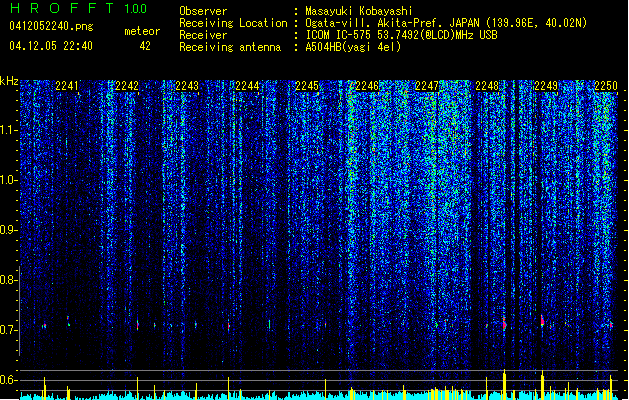Viewport: 629px width, 400px height.
Task: Click the 0.6 kHz axis label
Action: pyautogui.click(x=8, y=380)
